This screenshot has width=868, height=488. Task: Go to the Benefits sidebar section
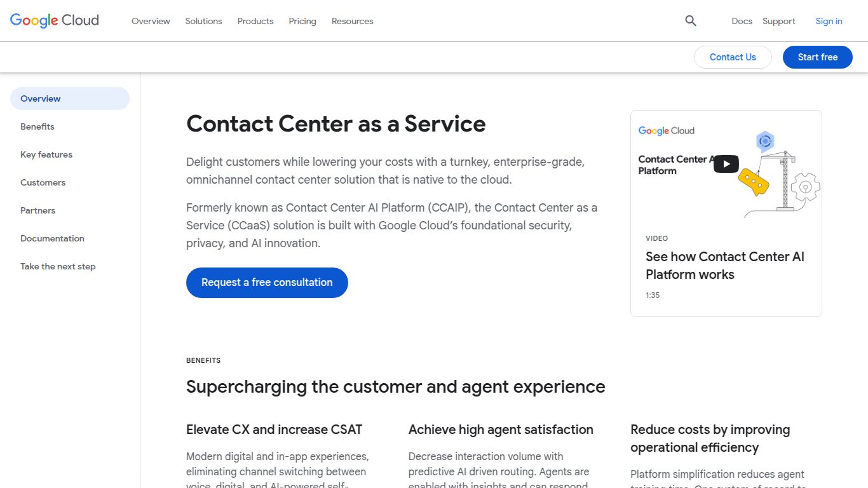coord(37,126)
